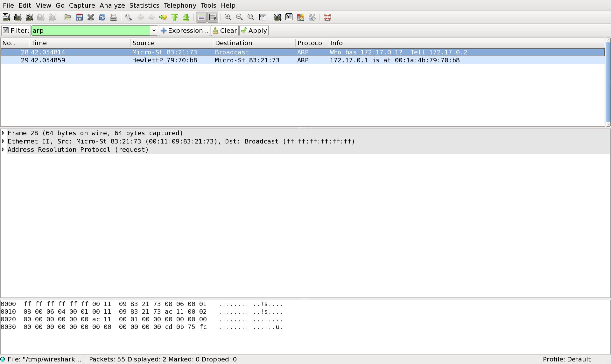Open filter history dropdown arrow
Image resolution: width=611 pixels, height=364 pixels.
(154, 31)
